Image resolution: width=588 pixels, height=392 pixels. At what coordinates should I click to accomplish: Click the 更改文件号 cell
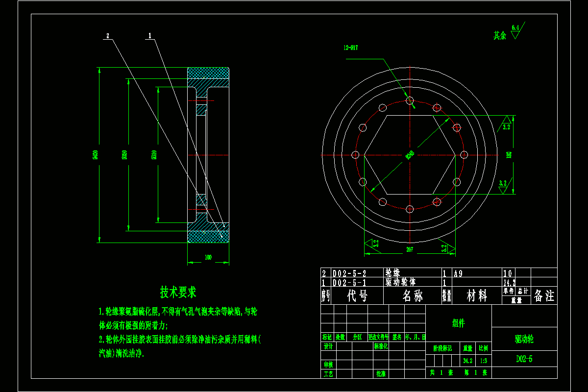[379, 337]
